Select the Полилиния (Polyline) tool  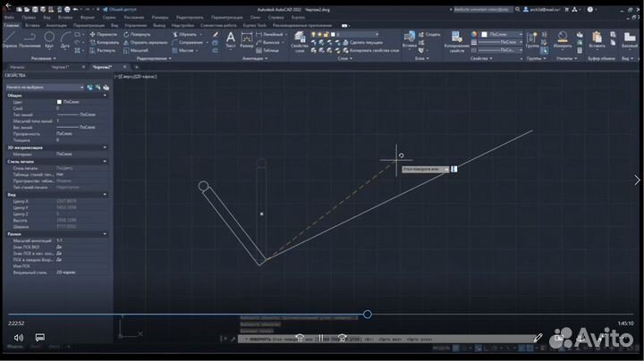click(30, 38)
